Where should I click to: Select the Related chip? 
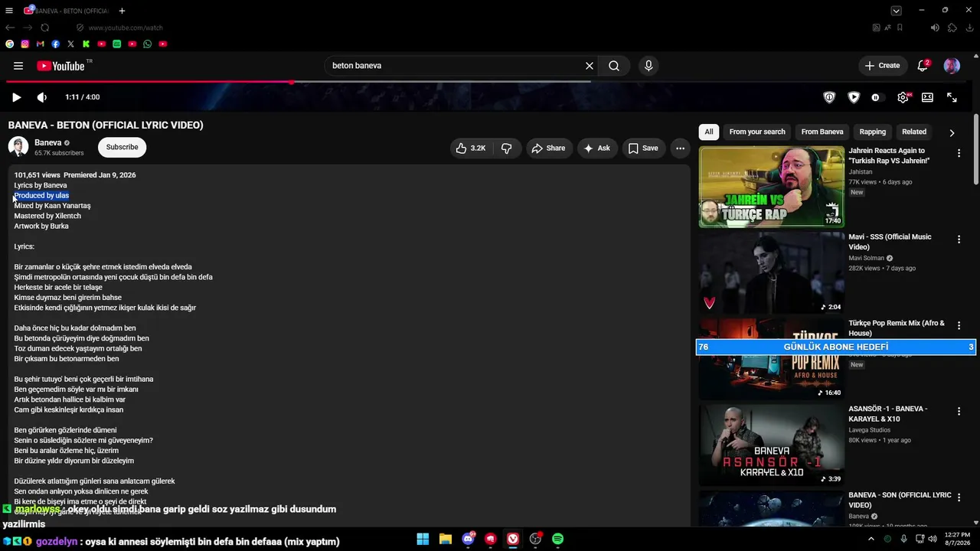(x=914, y=132)
